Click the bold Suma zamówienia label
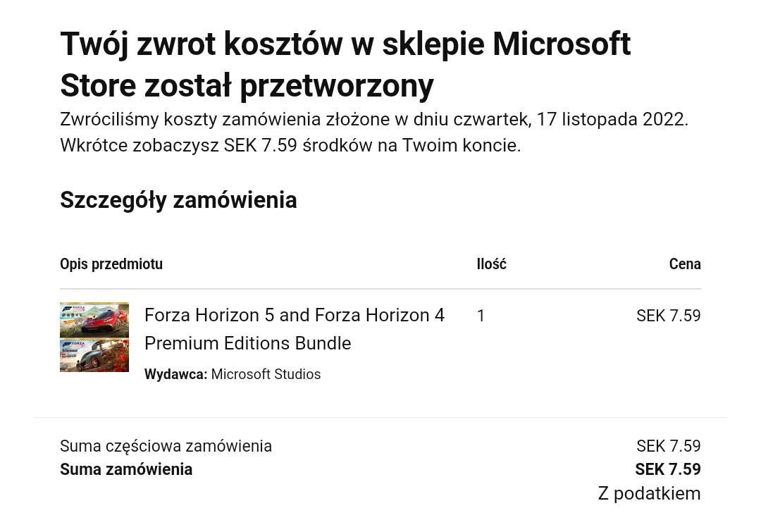This screenshot has height=532, width=761. point(126,469)
